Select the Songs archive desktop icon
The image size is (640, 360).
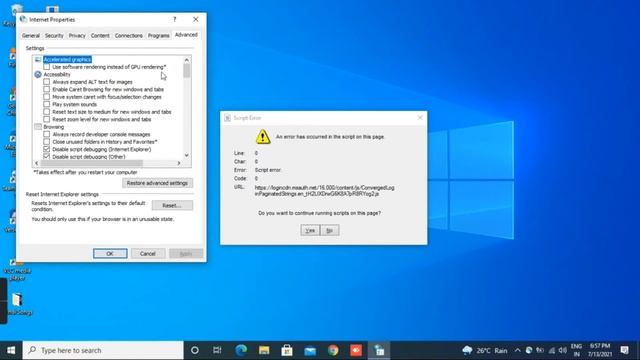(x=18, y=304)
